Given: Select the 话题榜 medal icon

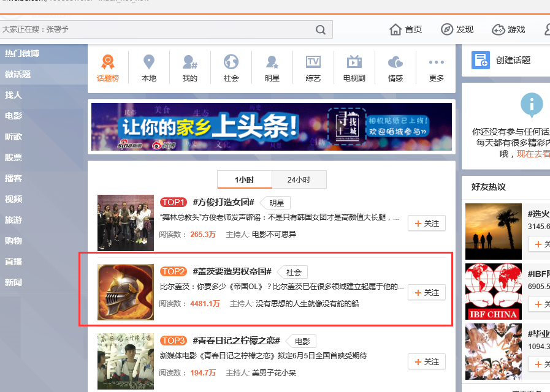Looking at the screenshot, I should tap(108, 62).
